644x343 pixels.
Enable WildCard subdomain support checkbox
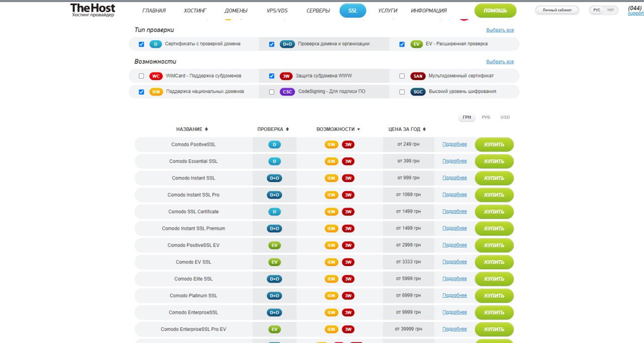click(x=141, y=76)
